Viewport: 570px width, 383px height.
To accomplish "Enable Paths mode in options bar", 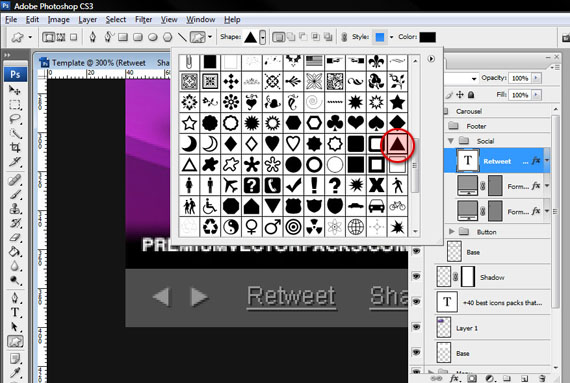I will tap(61, 37).
